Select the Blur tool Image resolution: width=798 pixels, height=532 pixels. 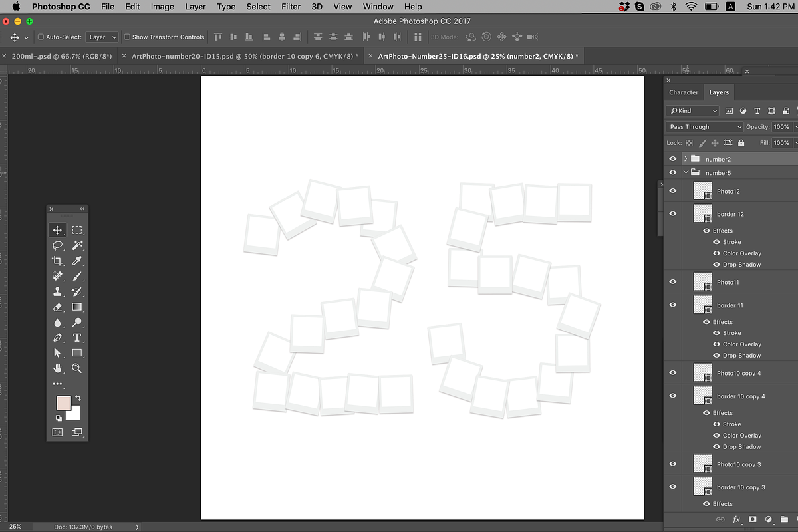pyautogui.click(x=57, y=323)
